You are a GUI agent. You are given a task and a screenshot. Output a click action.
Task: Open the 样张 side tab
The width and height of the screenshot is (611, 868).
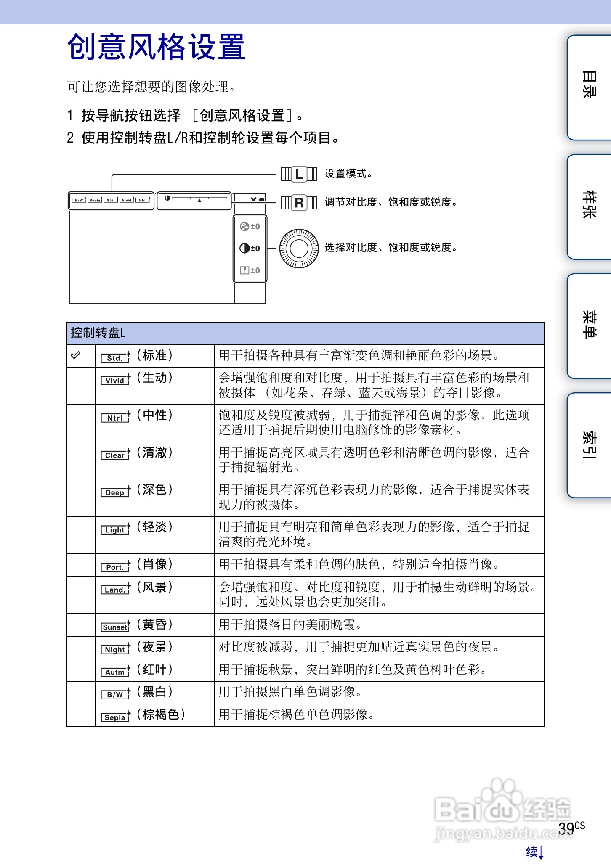coord(589,207)
